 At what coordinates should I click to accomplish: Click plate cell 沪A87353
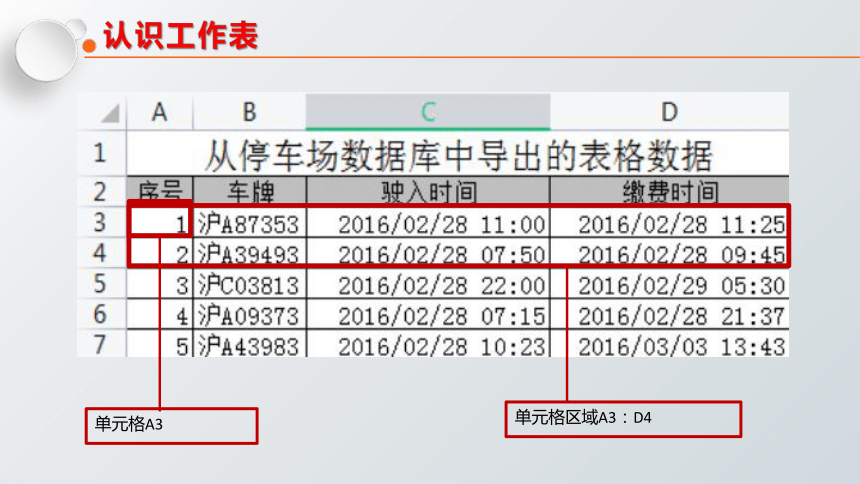click(x=250, y=222)
